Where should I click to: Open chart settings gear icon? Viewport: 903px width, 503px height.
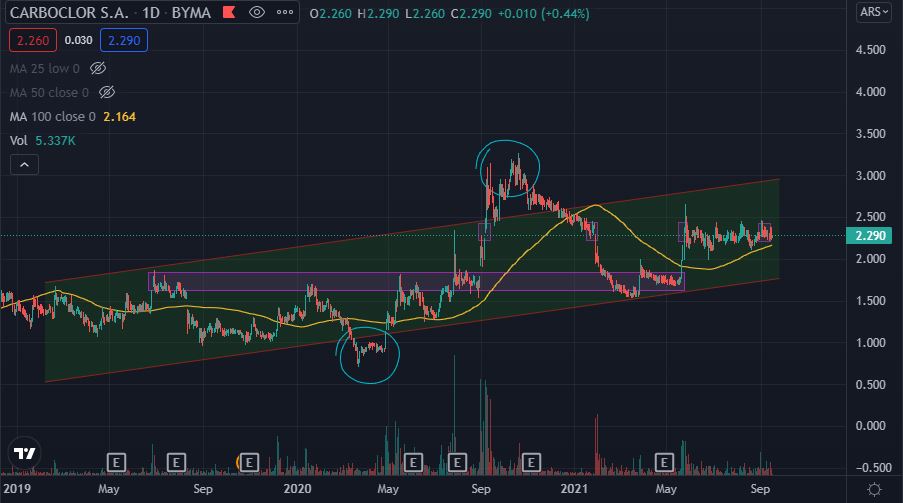pos(874,489)
